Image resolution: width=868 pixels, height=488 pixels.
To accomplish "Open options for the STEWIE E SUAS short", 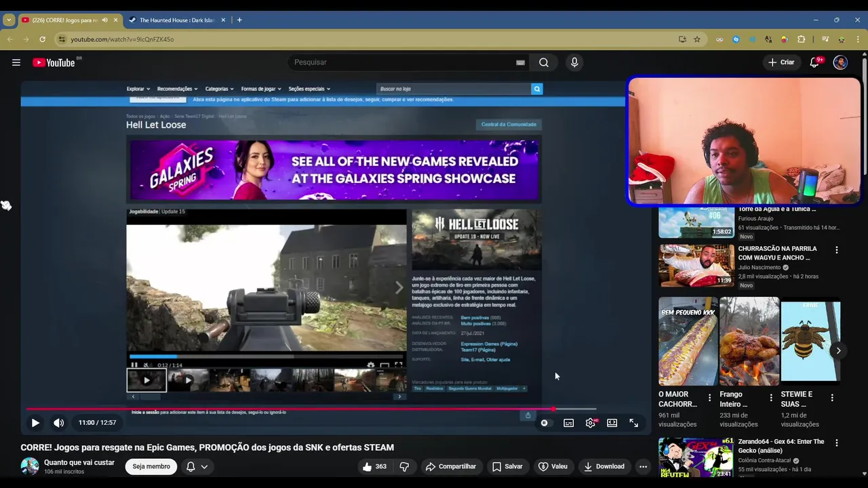I will click(832, 398).
